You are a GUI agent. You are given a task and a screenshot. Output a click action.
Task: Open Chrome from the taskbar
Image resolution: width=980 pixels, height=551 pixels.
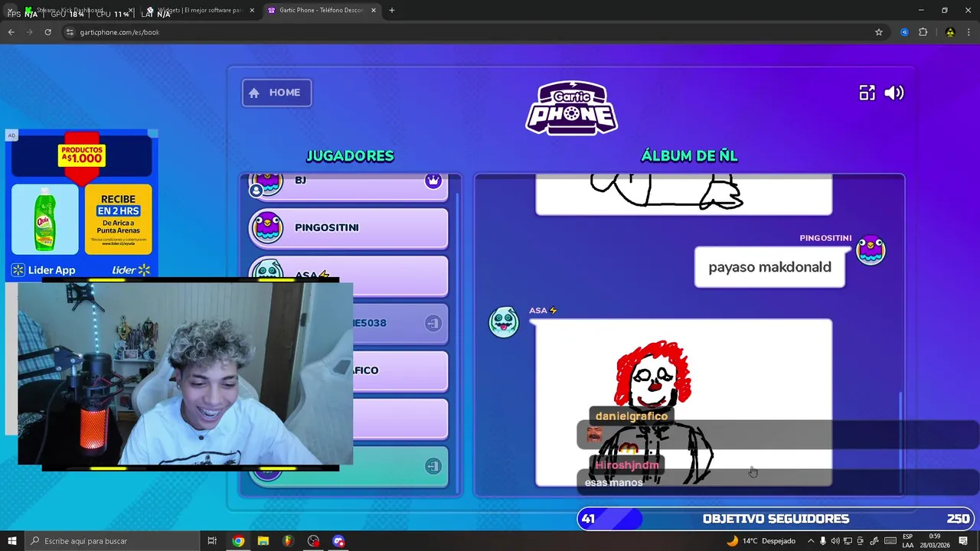tap(238, 541)
